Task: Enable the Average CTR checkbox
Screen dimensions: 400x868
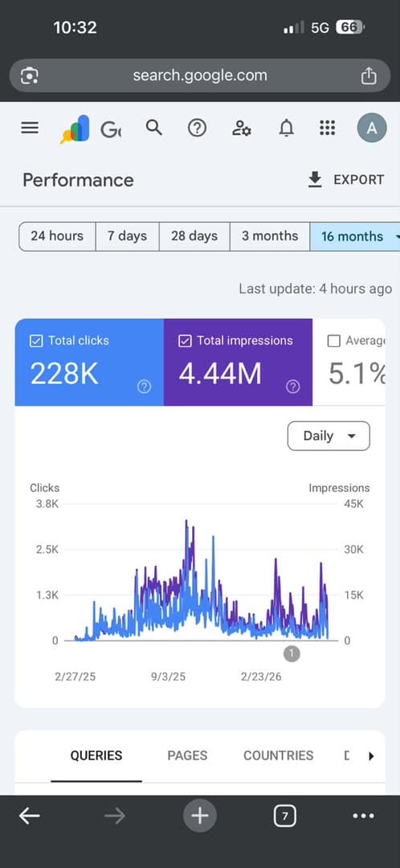Action: pos(333,341)
